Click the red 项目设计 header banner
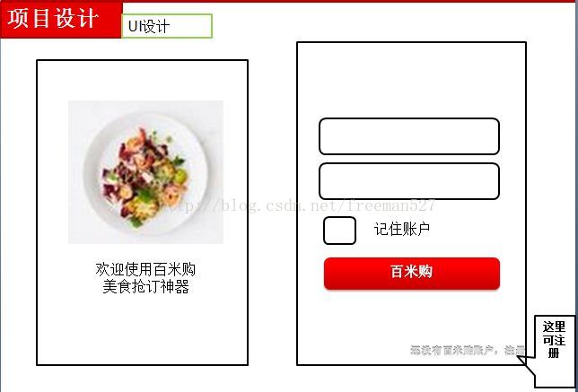This screenshot has height=392, width=578. pyautogui.click(x=61, y=20)
